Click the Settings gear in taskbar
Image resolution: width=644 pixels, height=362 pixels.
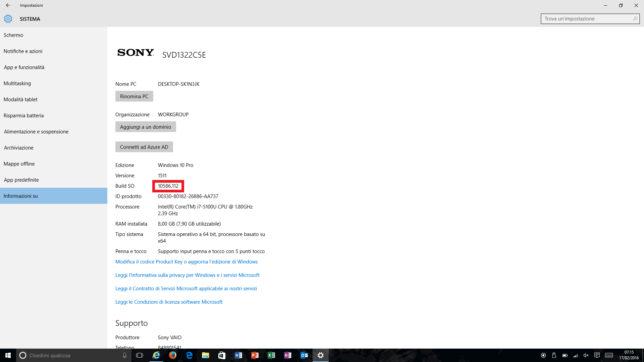click(321, 355)
